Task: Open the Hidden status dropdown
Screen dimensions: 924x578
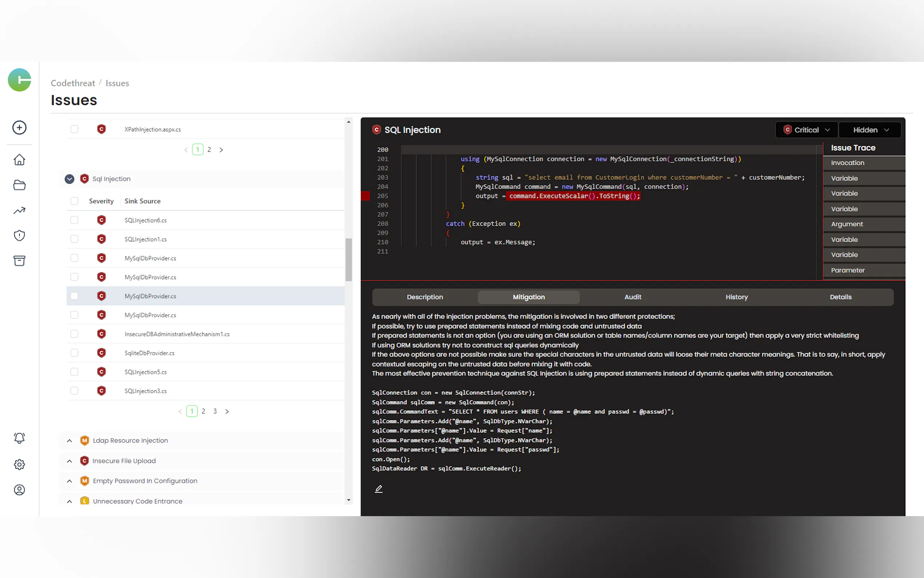Action: 870,130
